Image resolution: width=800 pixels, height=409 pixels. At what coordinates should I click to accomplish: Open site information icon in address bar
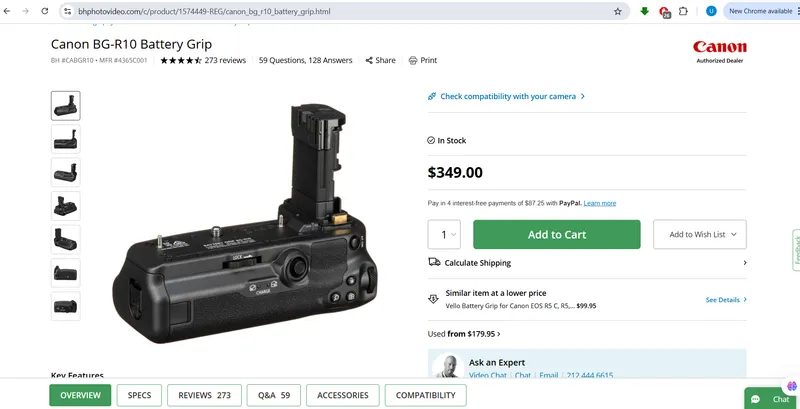click(67, 11)
